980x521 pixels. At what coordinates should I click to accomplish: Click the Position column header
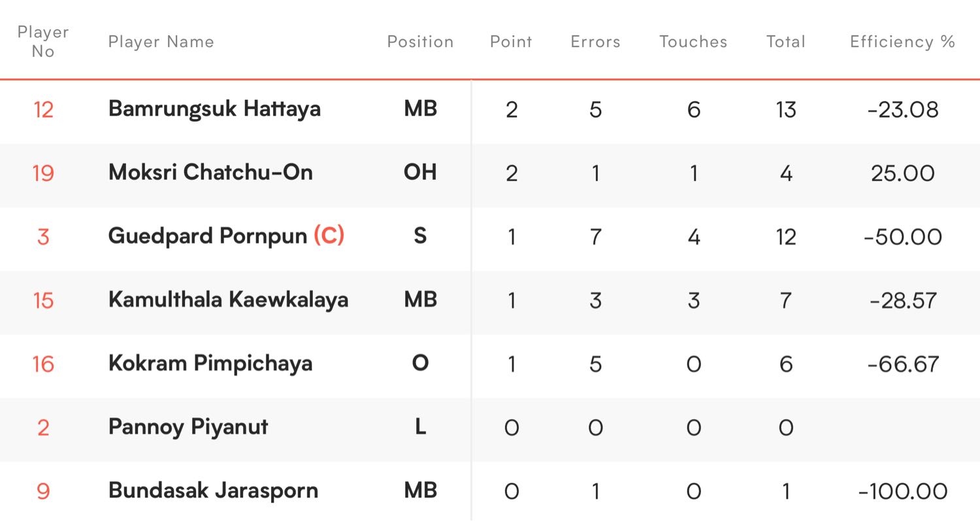tap(420, 42)
